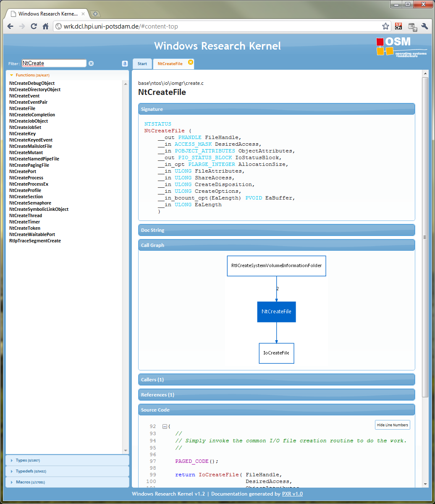435x504 pixels.
Task: Open NtCreateDirectoryObject in the function list
Action: [x=35, y=89]
